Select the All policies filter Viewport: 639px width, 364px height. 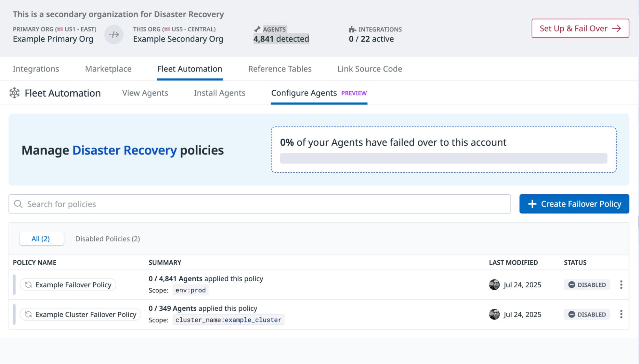coord(41,239)
